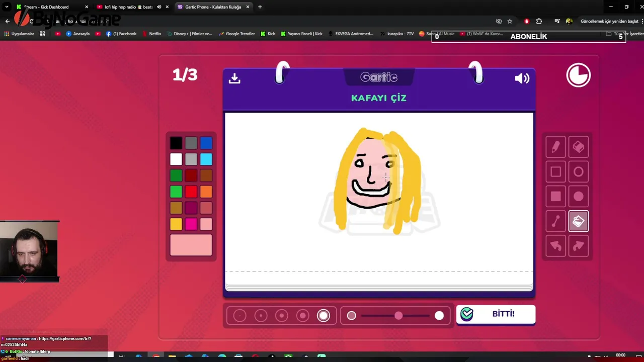Pick the dark red color swatch
The image size is (644, 362).
191,175
